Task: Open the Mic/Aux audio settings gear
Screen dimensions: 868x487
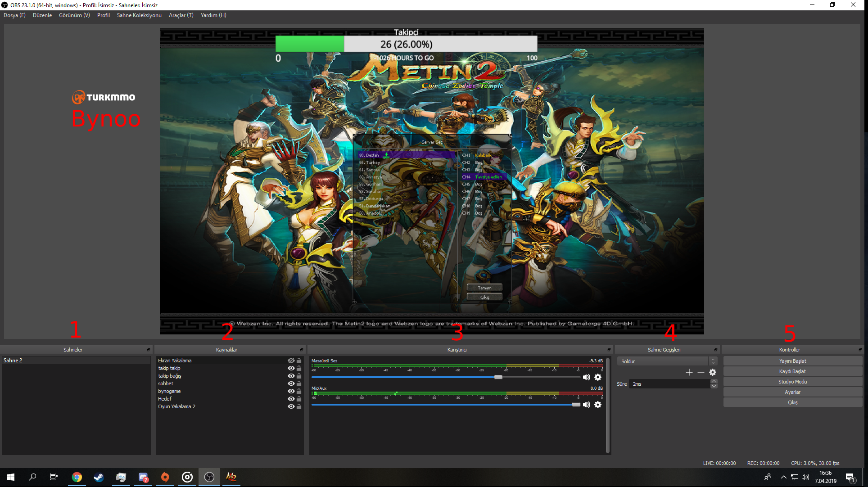Action: (598, 405)
